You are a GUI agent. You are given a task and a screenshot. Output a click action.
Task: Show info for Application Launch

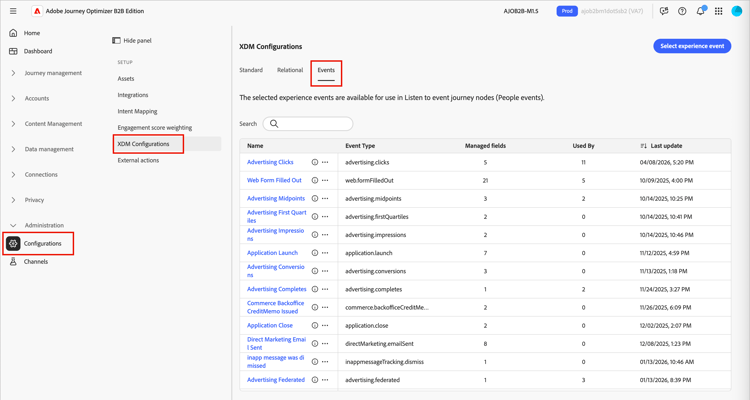pyautogui.click(x=315, y=253)
